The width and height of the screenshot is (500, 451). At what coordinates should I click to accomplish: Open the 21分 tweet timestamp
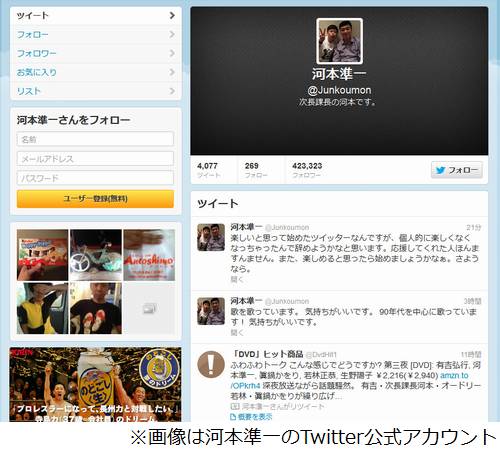click(x=473, y=228)
